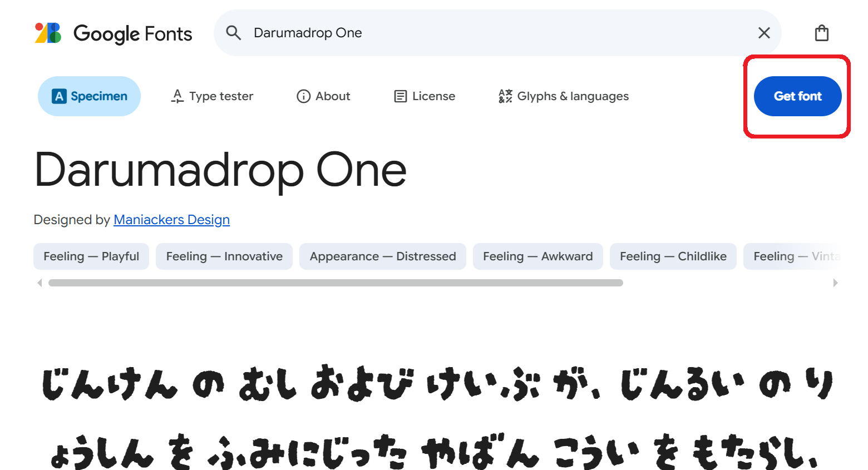868x470 pixels.
Task: Select the Appearance — Distressed tag
Action: [x=383, y=256]
